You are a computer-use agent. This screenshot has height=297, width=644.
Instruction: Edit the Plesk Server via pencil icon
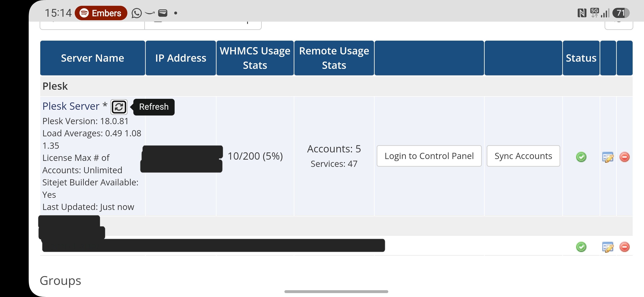click(608, 157)
